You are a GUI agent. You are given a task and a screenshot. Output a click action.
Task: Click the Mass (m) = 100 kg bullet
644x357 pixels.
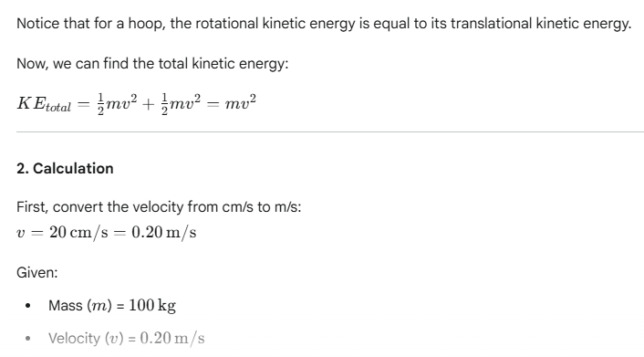[x=112, y=306]
